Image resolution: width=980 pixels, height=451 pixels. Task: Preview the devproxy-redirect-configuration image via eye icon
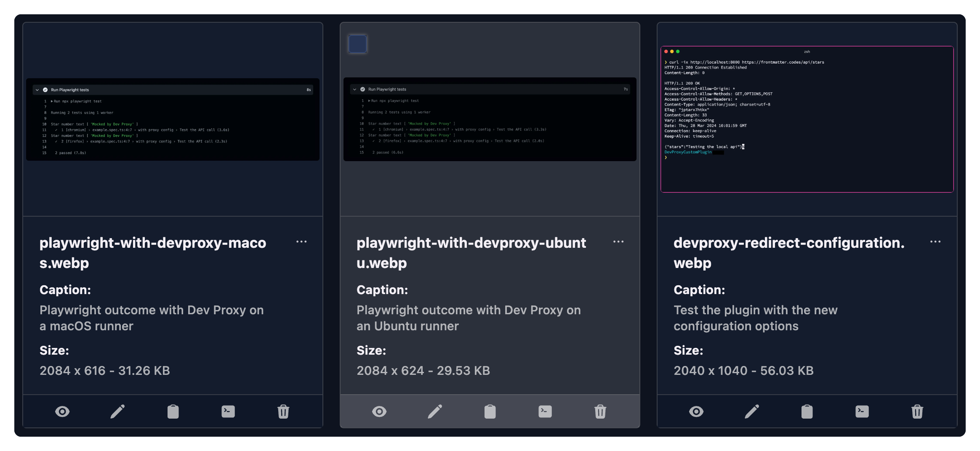click(x=696, y=411)
